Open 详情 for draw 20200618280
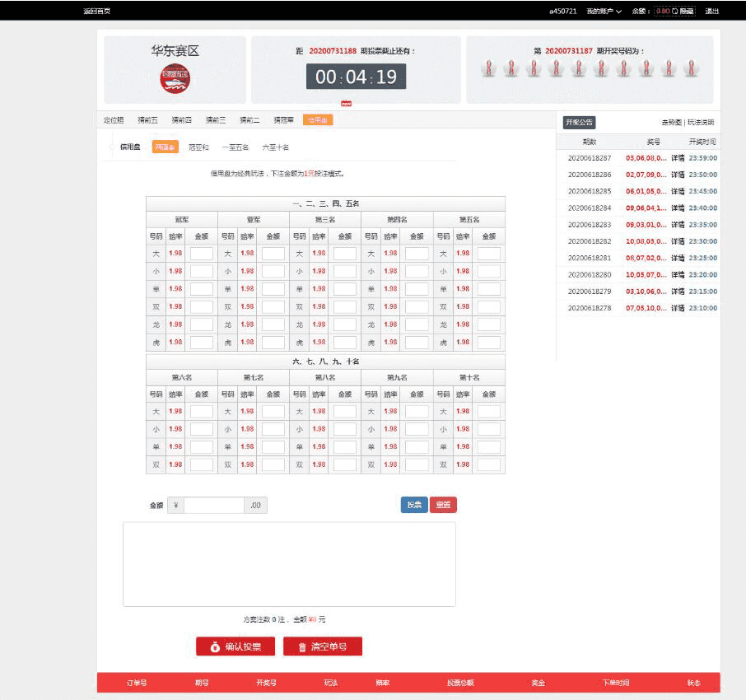The width and height of the screenshot is (746, 700). tap(678, 274)
